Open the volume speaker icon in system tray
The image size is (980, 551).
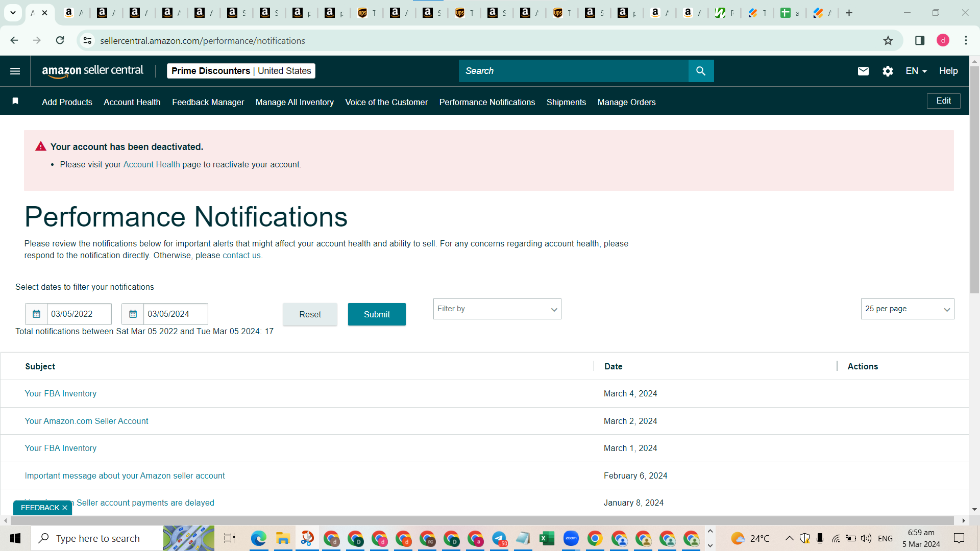point(866,538)
